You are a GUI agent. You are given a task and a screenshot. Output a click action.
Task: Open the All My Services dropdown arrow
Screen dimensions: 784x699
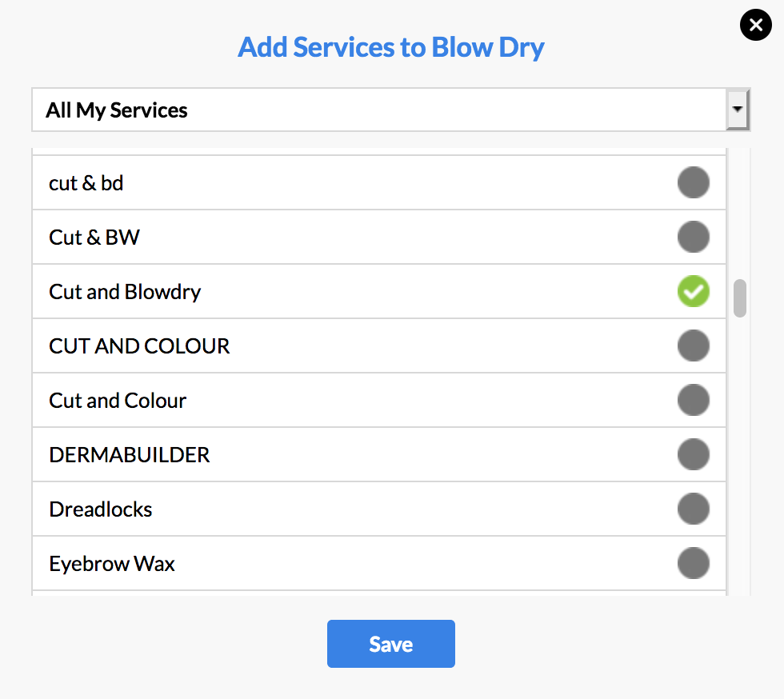(x=737, y=110)
